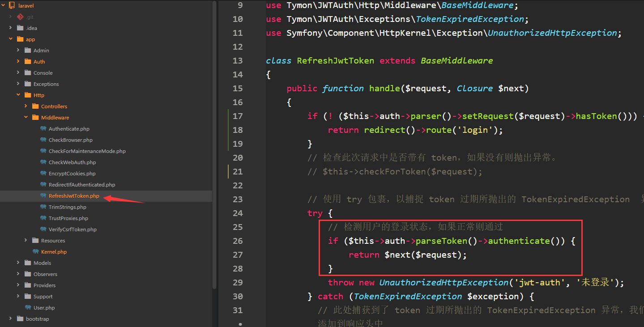Screen dimensions: 644x327
Task: Collapse the Http folder chevron
Action: (18, 95)
